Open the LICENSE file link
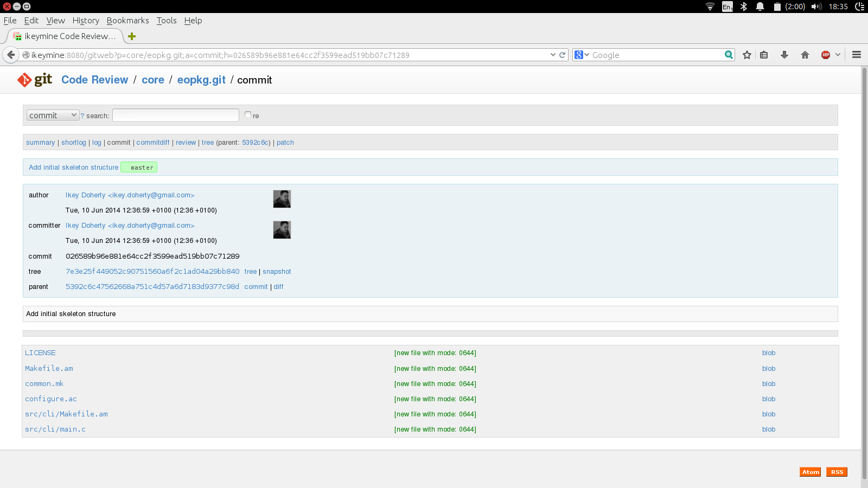Screen dimensions: 868x488 tap(40, 353)
